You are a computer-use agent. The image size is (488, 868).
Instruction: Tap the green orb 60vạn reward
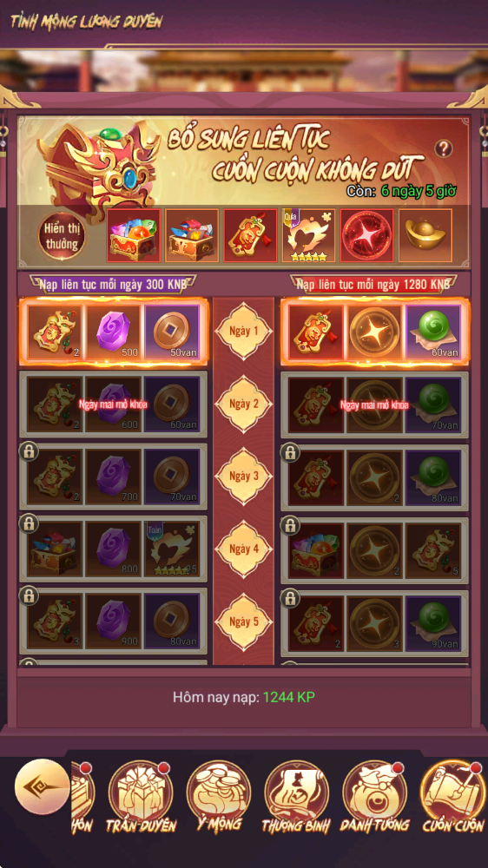[433, 332]
